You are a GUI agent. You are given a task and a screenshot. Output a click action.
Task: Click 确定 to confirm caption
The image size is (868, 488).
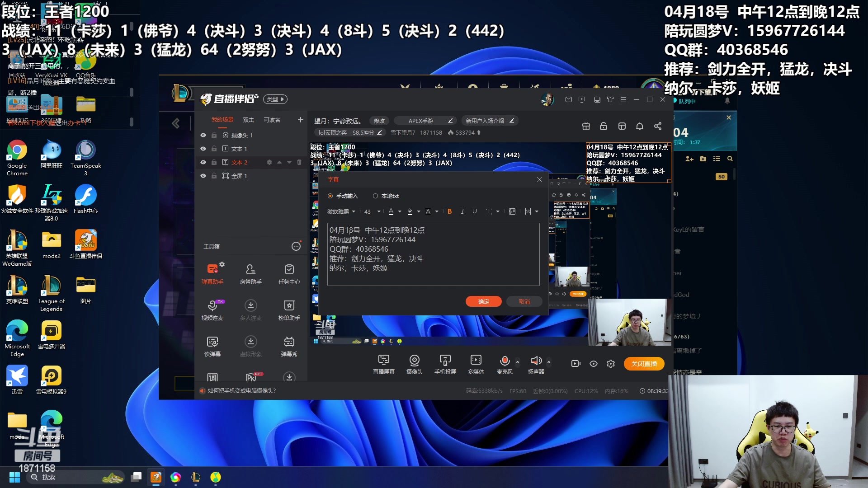point(484,301)
